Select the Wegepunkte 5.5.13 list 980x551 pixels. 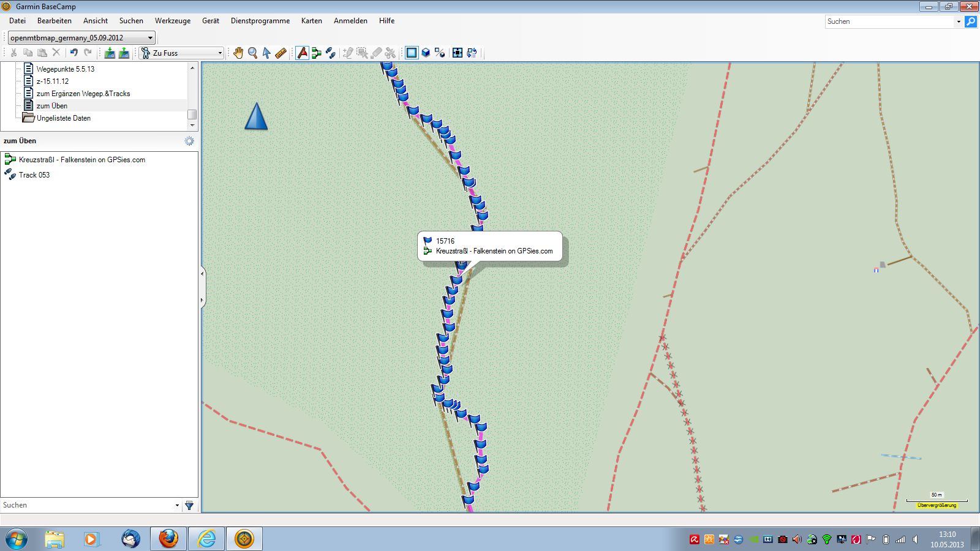(65, 69)
